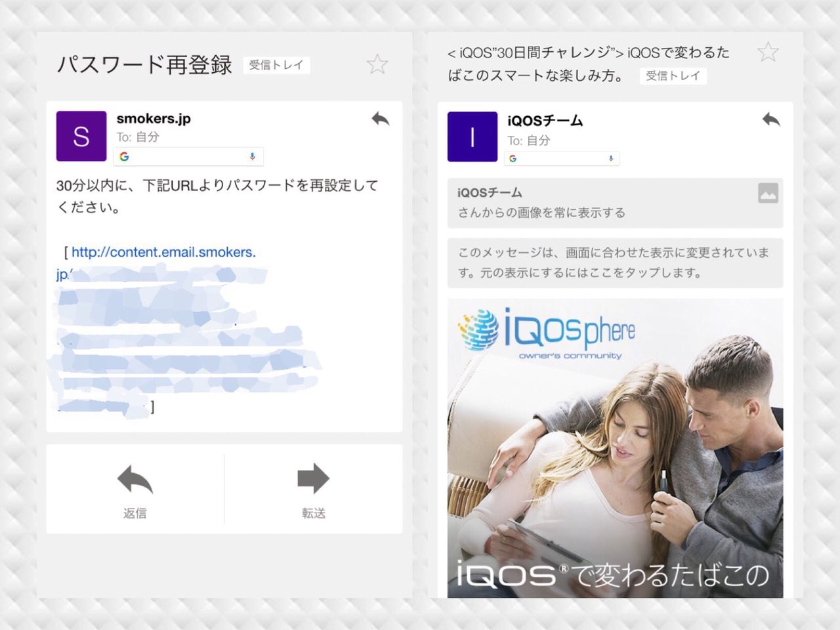Click the 30分以内に password reset message text
Image resolution: width=840 pixels, height=630 pixels.
pyautogui.click(x=217, y=196)
